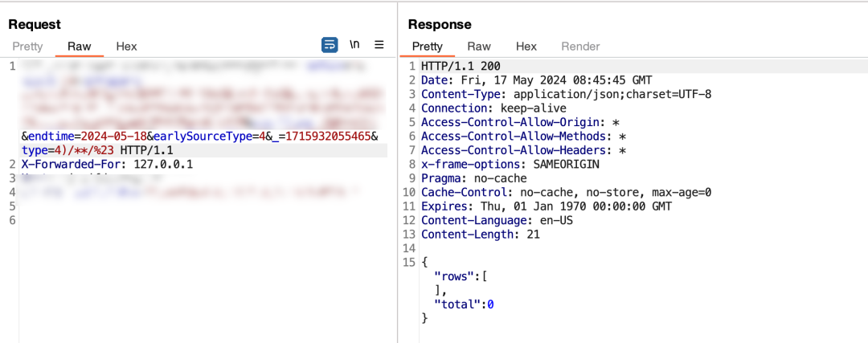Click the Render tab in Response panel
The image size is (868, 343).
tap(580, 47)
